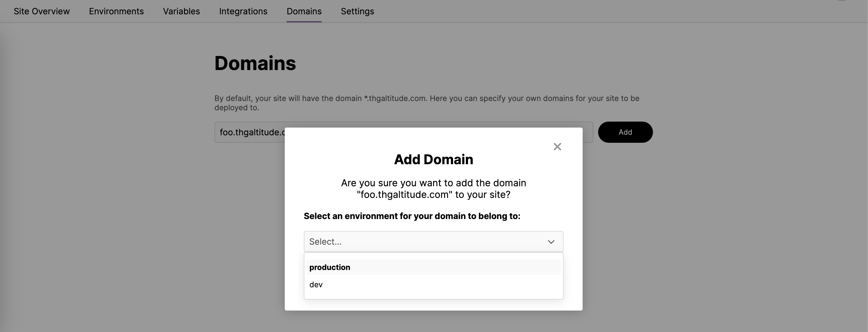
Task: Choose the production environment option
Action: 433,267
